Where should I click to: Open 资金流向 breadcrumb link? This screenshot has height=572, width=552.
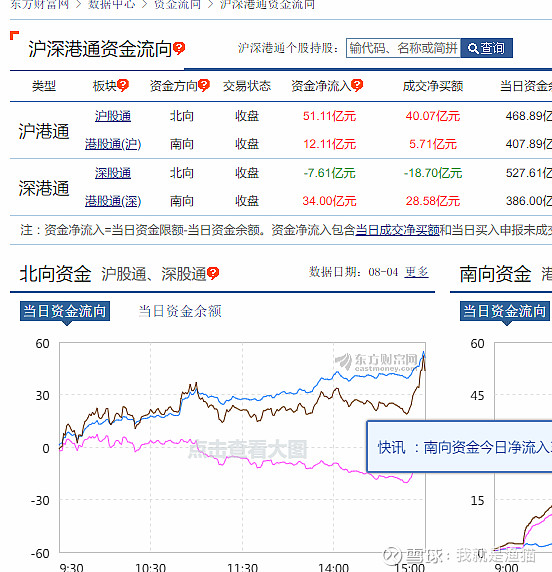click(x=177, y=4)
